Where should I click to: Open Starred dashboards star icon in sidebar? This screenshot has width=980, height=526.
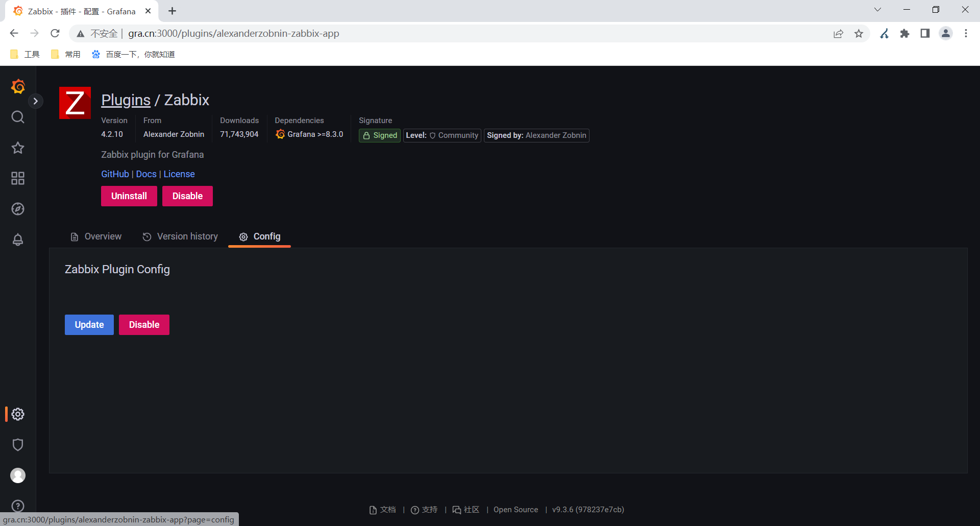coord(18,148)
